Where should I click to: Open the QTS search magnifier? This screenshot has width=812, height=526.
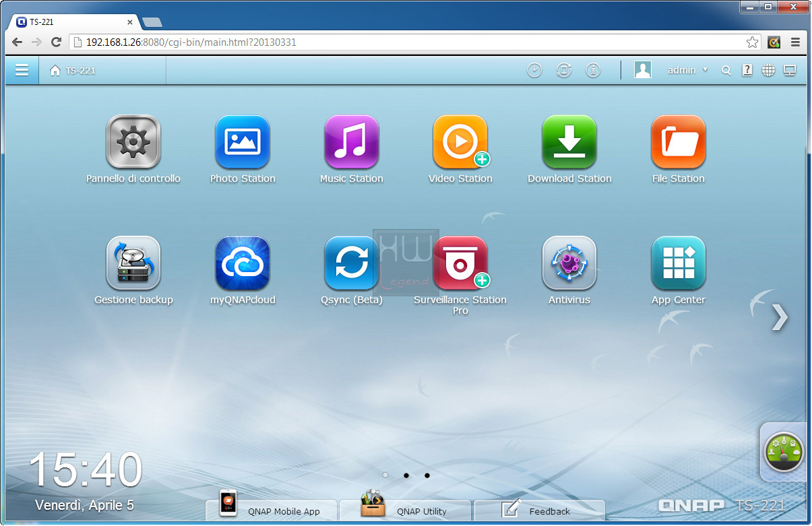[x=726, y=70]
